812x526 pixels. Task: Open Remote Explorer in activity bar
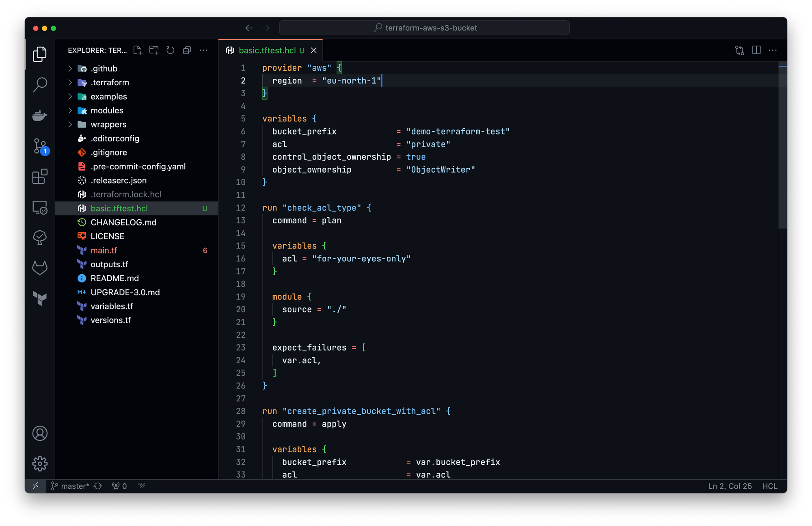40,208
